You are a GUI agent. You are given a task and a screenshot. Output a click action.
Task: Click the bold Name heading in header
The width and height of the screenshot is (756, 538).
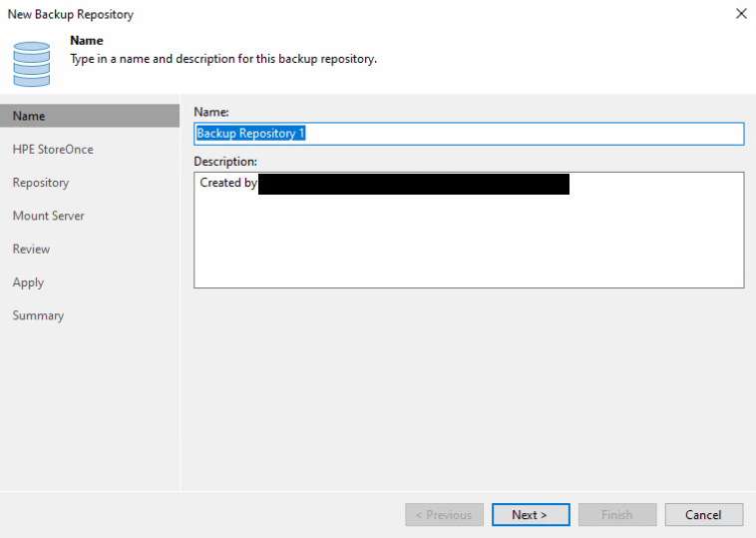(x=87, y=41)
